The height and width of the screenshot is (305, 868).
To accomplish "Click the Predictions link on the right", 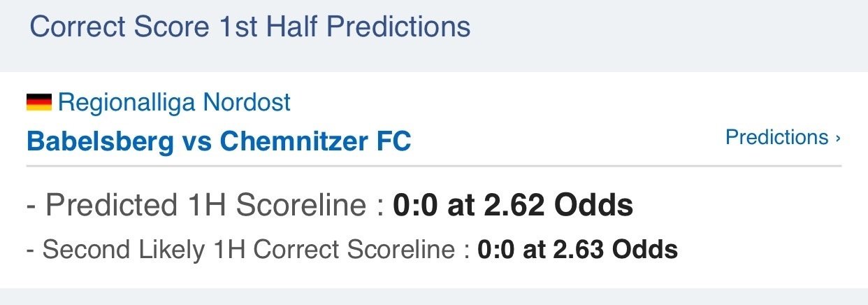I will [x=776, y=137].
